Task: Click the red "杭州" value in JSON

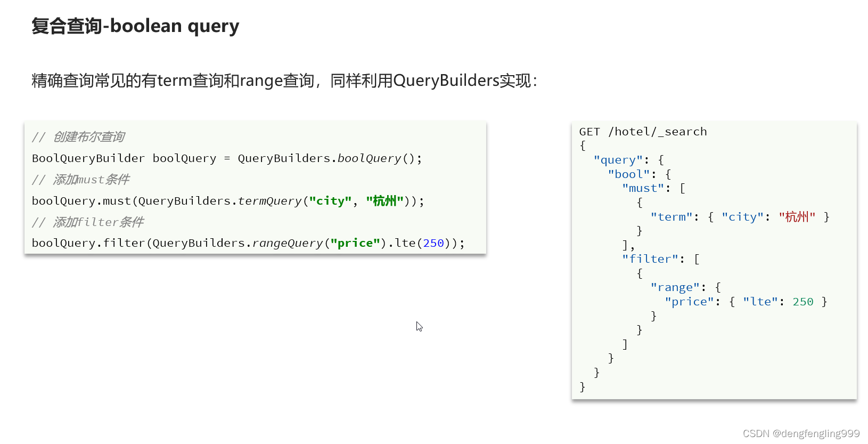Action: point(797,217)
